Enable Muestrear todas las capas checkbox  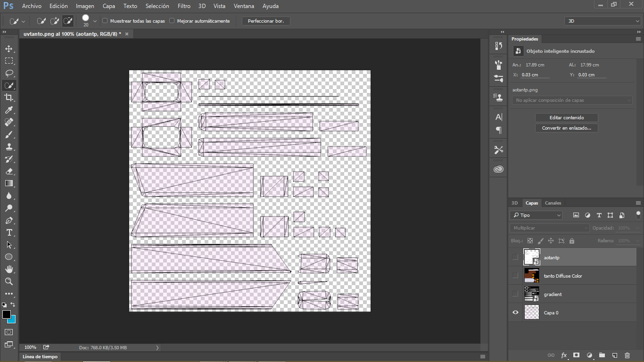(105, 21)
